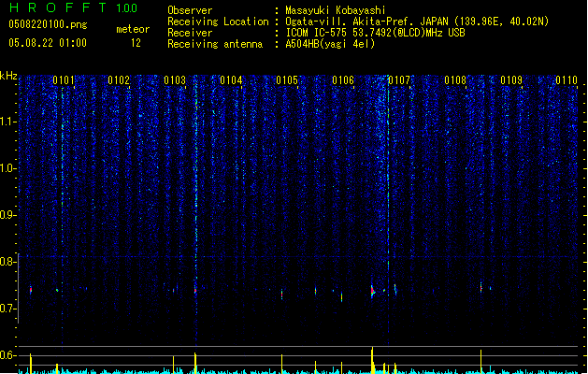Click time marker 0103
Image resolution: width=588 pixels, height=374 pixels.
click(175, 80)
